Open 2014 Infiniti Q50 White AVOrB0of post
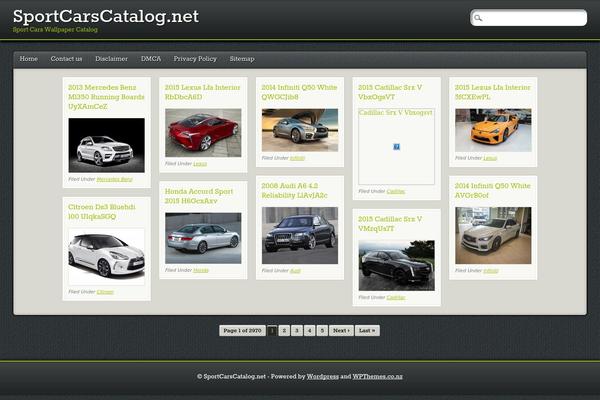 pos(492,190)
